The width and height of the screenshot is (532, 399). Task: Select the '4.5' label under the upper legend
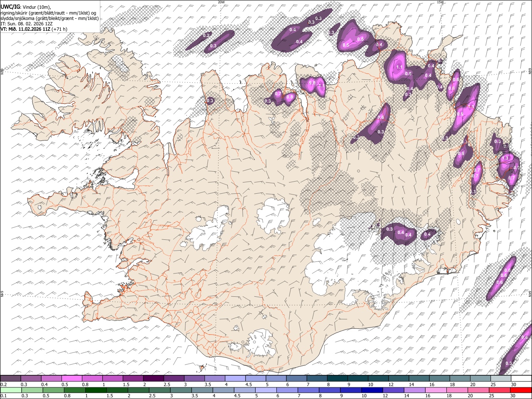pyautogui.click(x=248, y=384)
